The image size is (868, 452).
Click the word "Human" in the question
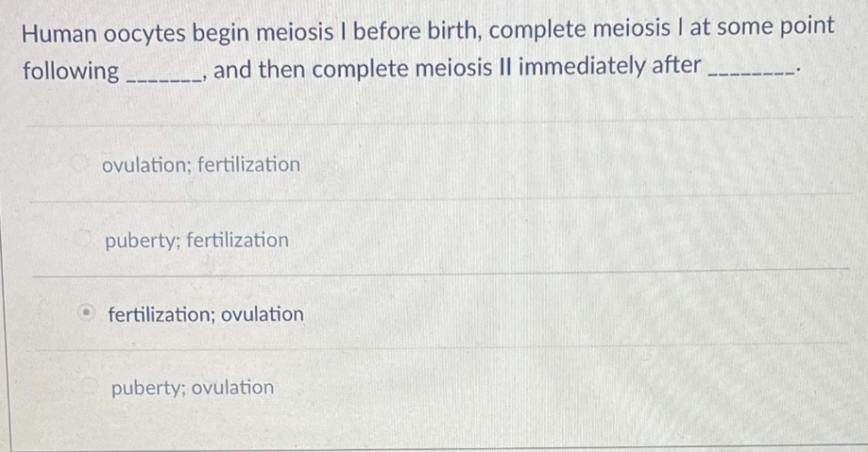(x=59, y=34)
